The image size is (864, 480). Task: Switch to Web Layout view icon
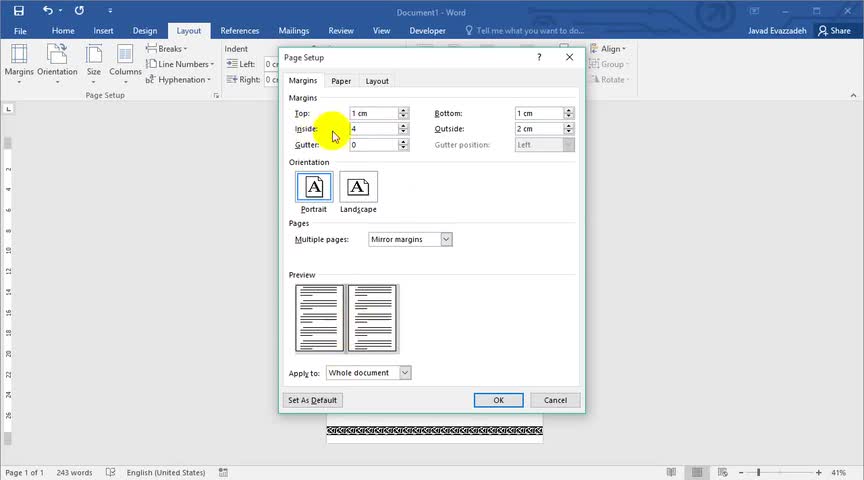pyautogui.click(x=722, y=472)
